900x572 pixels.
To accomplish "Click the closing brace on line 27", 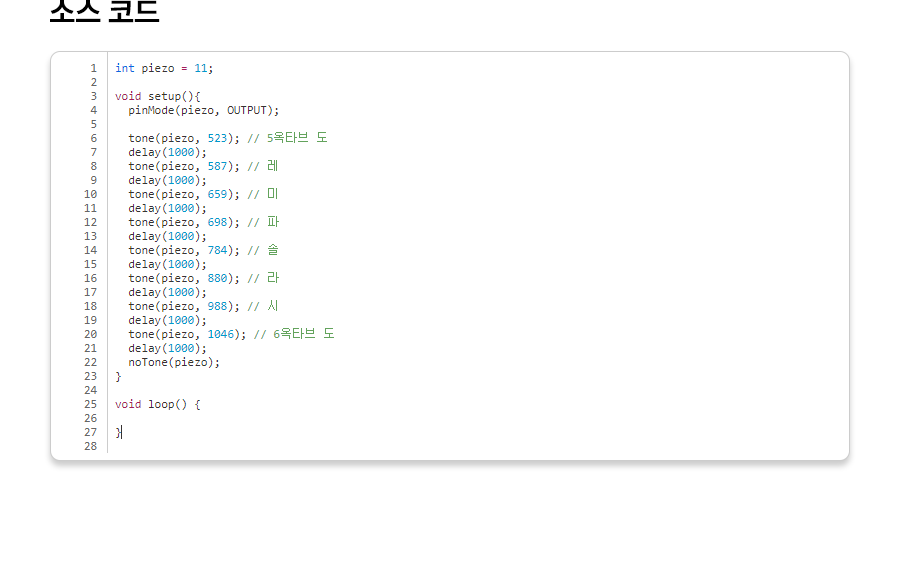I will (118, 432).
